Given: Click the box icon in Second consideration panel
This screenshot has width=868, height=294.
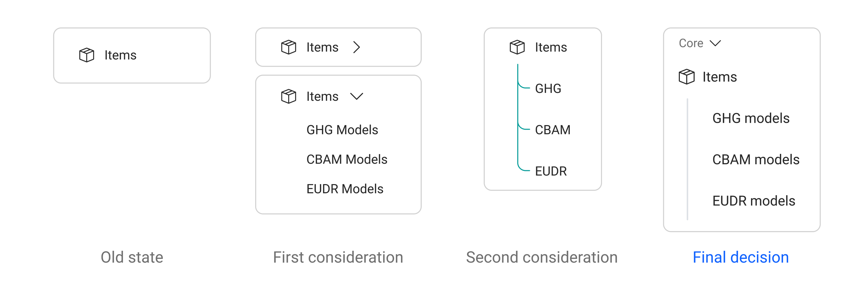Looking at the screenshot, I should [517, 47].
